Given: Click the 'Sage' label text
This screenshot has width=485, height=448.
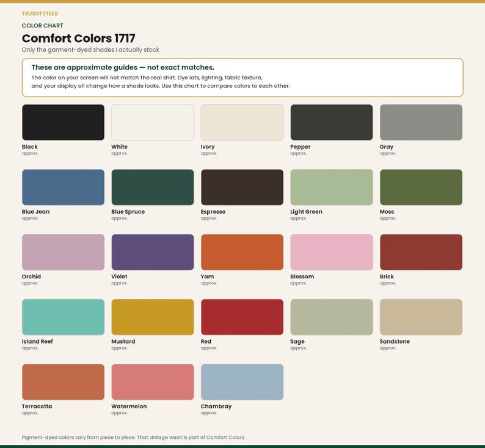Looking at the screenshot, I should pos(297,341).
